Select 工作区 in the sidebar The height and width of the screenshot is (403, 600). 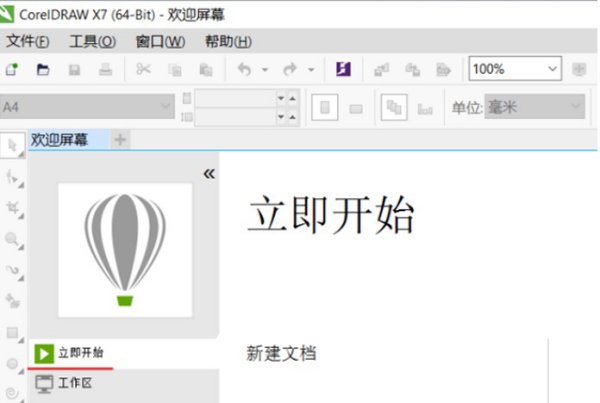pos(124,384)
